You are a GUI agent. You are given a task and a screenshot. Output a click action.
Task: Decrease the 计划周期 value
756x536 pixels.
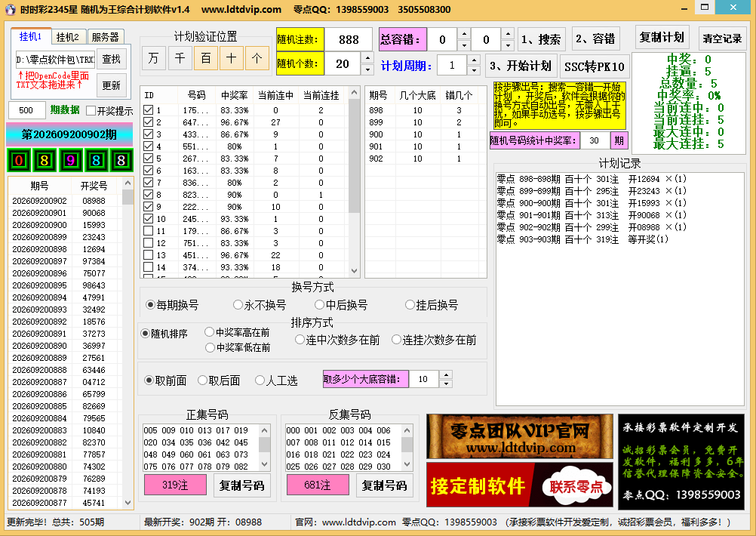475,70
